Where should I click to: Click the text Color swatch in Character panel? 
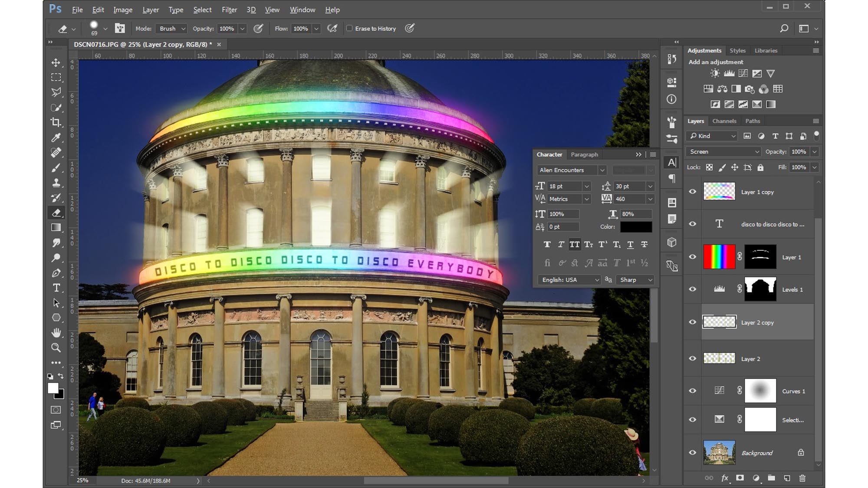[636, 227]
